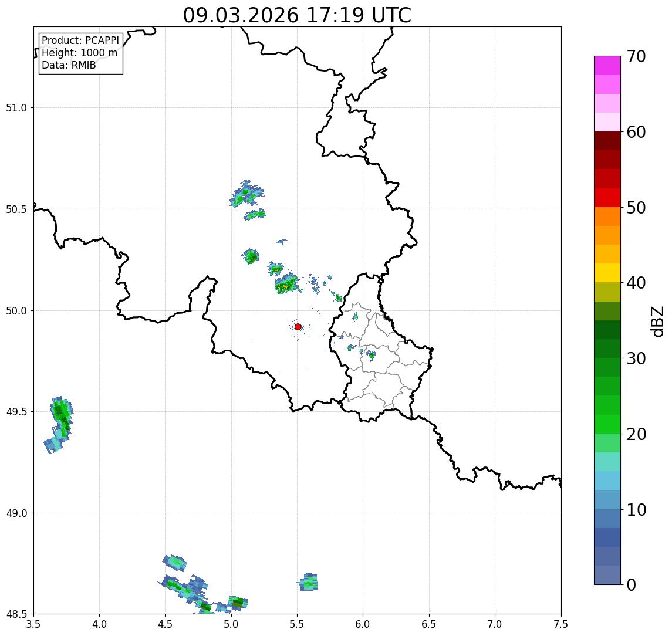Click the colorbar value 50
The width and height of the screenshot is (672, 636).
tap(636, 208)
